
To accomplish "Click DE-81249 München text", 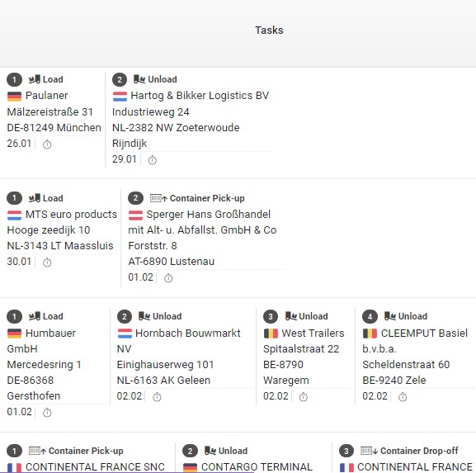I will tap(54, 128).
